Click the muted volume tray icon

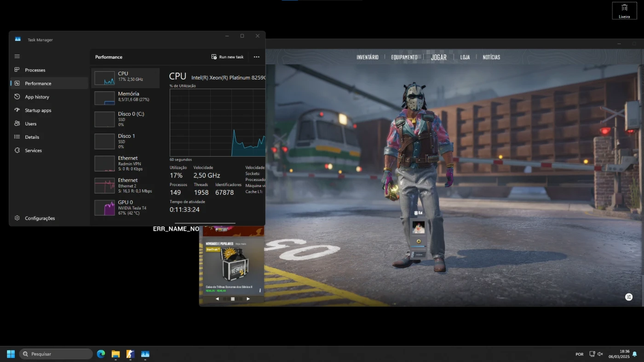click(x=600, y=354)
